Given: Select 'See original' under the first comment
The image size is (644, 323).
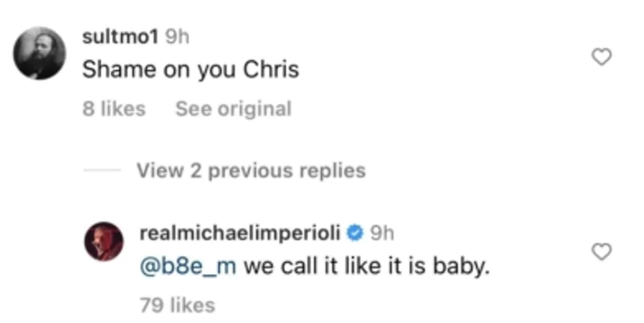Looking at the screenshot, I should (233, 109).
